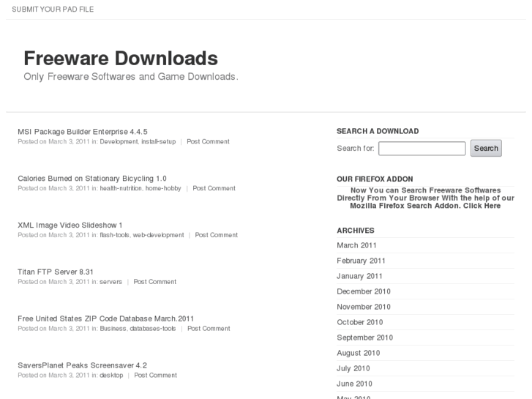532x399 pixels.
Task: Open Calories Burned on Stationary Bicycling post
Action: point(92,179)
